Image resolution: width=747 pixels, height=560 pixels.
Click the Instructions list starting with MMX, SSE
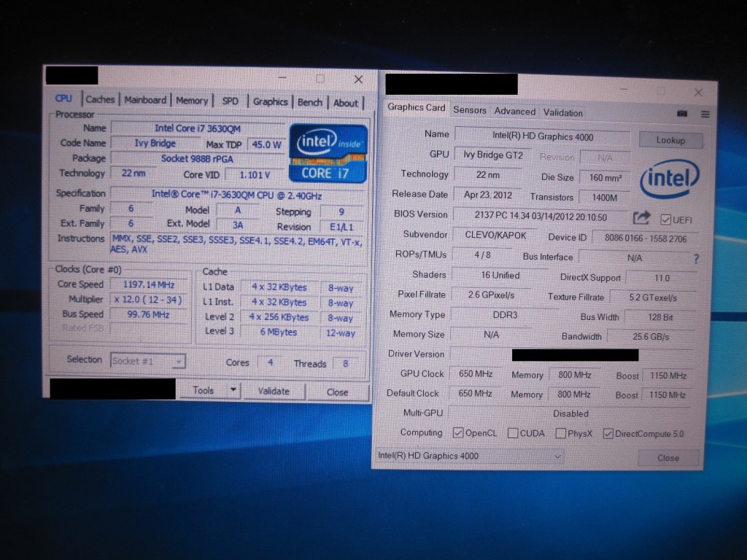237,244
